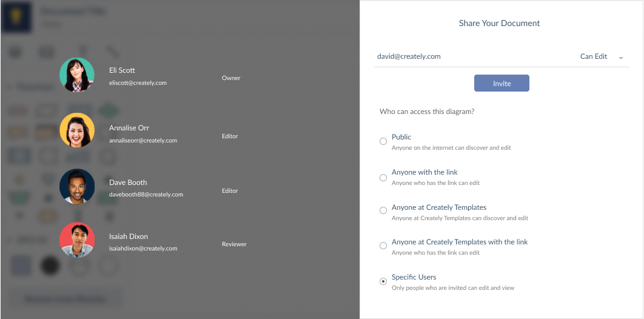The image size is (644, 319).
Task: Click Isaiah Dixon's profile avatar
Action: (77, 240)
